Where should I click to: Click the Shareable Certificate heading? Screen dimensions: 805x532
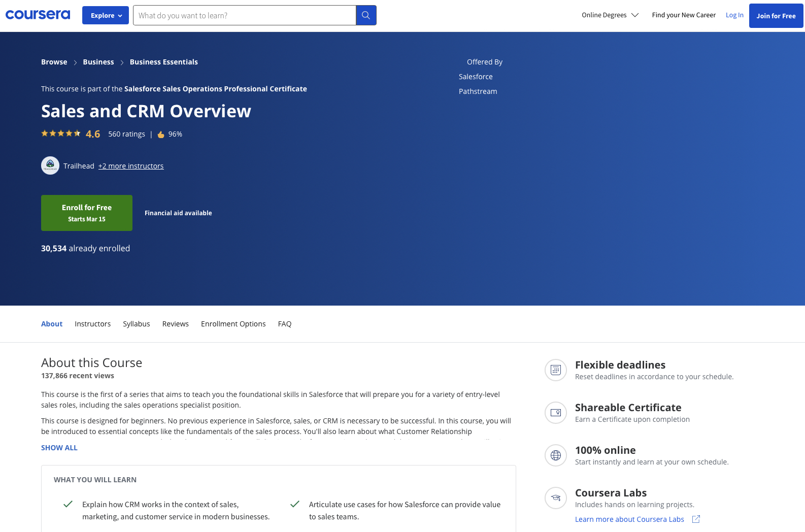coord(628,408)
